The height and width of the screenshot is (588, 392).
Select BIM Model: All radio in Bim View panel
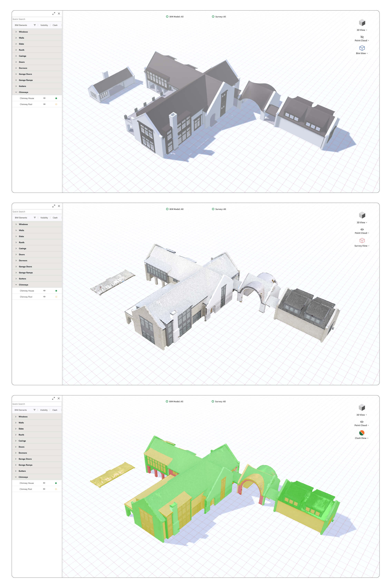click(x=167, y=16)
